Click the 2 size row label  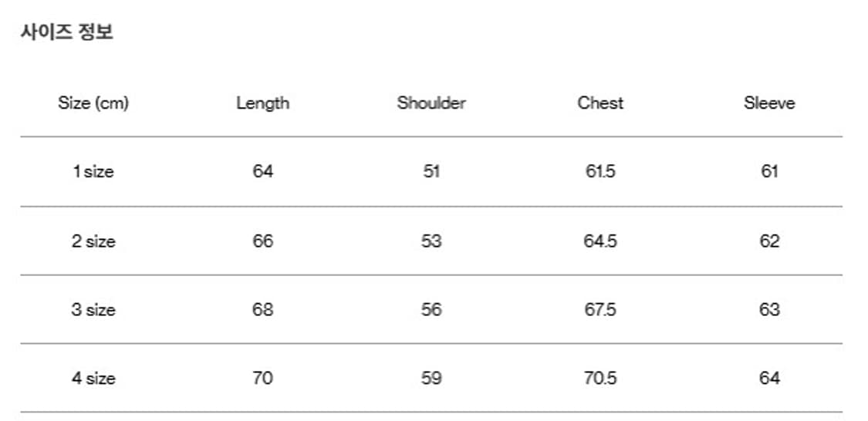pyautogui.click(x=93, y=241)
